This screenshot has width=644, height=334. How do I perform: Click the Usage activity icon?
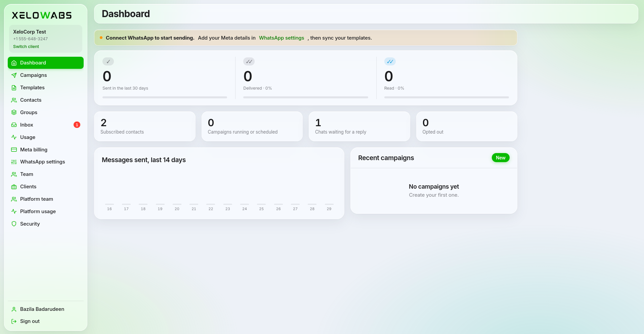(14, 137)
